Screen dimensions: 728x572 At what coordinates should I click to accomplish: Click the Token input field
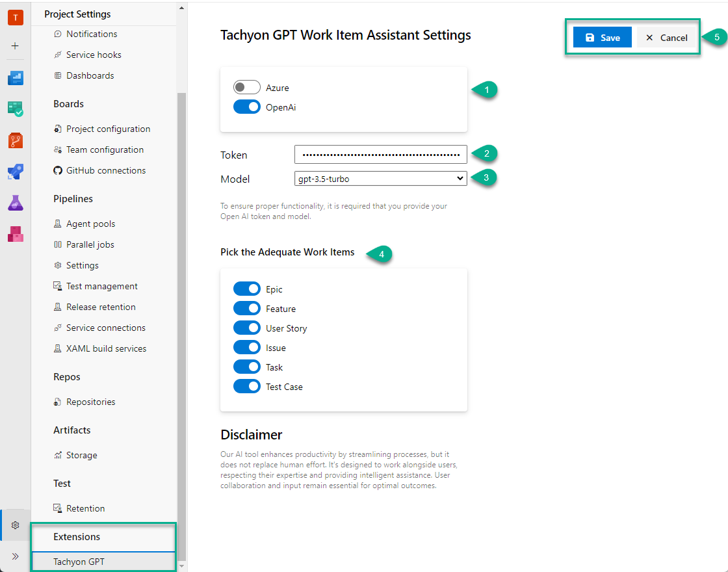(x=380, y=154)
